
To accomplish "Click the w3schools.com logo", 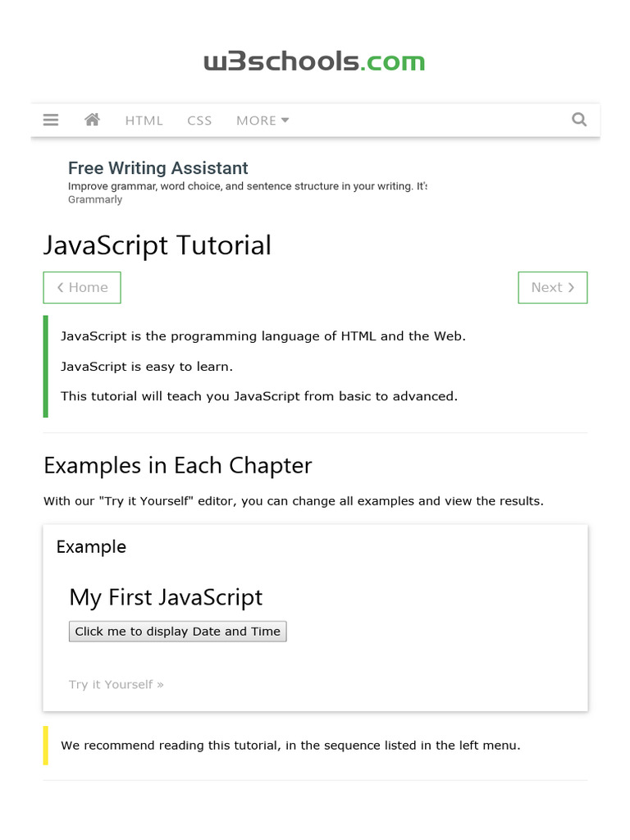I will point(314,62).
